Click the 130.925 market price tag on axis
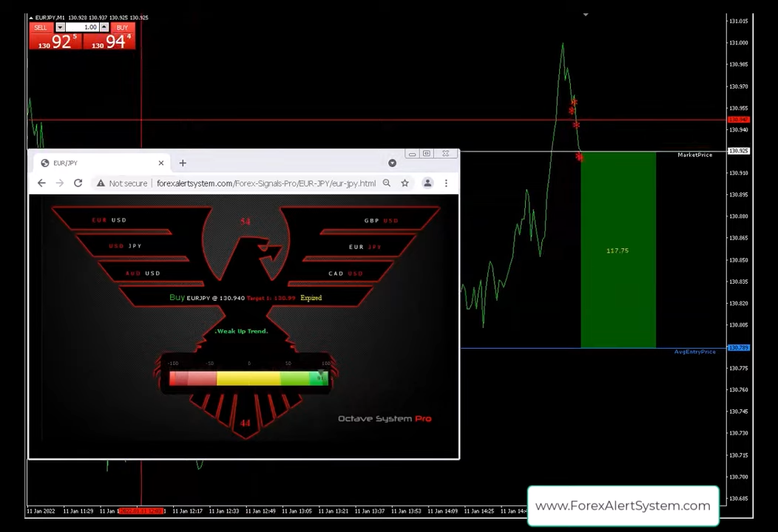This screenshot has width=778, height=532. coord(738,151)
